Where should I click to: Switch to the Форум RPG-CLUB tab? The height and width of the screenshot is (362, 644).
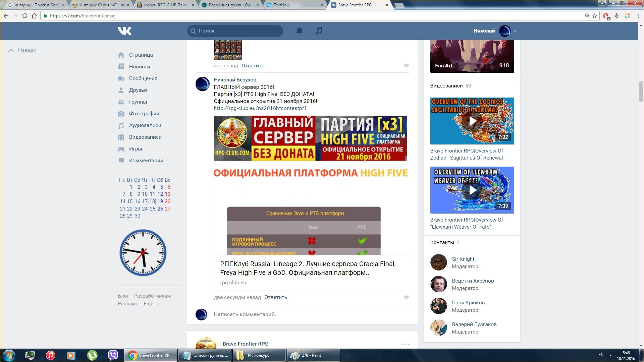click(166, 5)
